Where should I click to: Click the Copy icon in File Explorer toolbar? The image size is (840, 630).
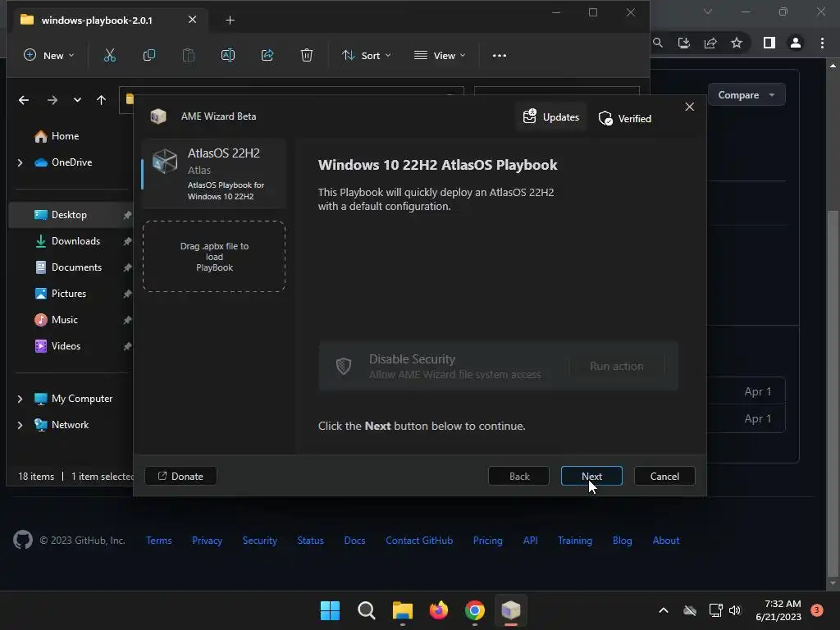[x=149, y=55]
